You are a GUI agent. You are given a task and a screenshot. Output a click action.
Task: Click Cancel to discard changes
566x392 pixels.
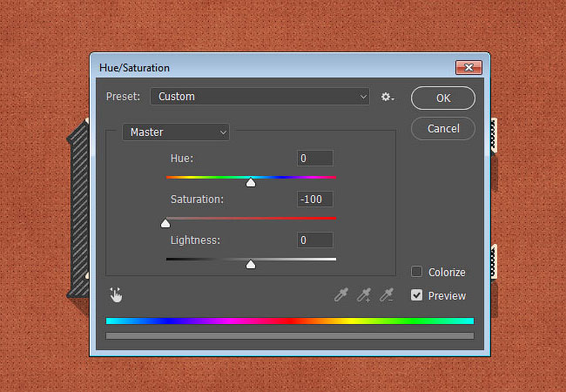[x=443, y=129]
